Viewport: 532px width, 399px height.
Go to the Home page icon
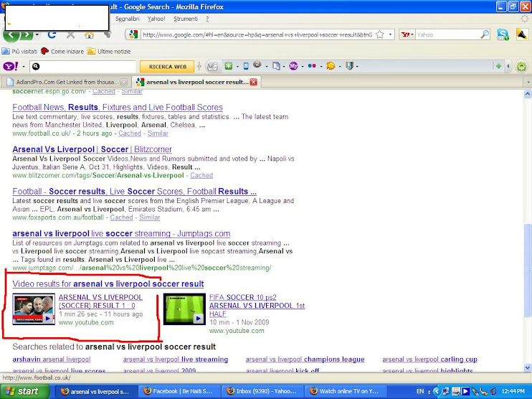[x=89, y=34]
